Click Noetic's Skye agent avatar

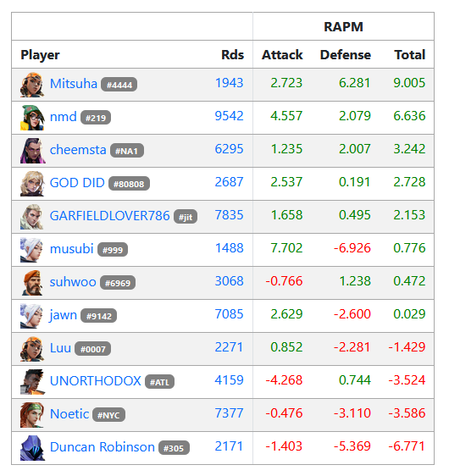pyautogui.click(x=32, y=415)
